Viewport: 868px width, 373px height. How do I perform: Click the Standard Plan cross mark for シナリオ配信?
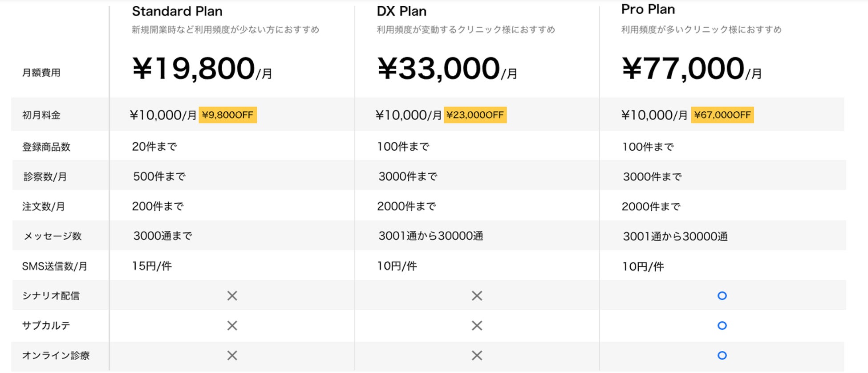(x=232, y=295)
